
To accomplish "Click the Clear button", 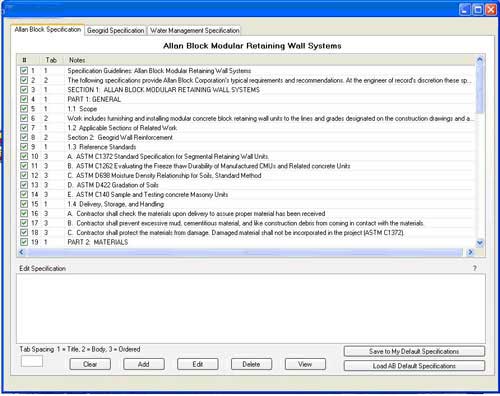I will (90, 364).
